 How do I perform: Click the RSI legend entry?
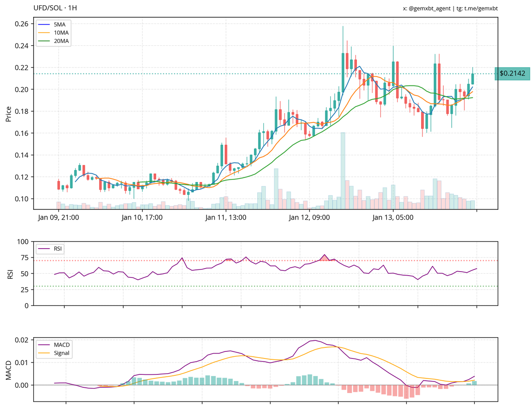pyautogui.click(x=50, y=249)
